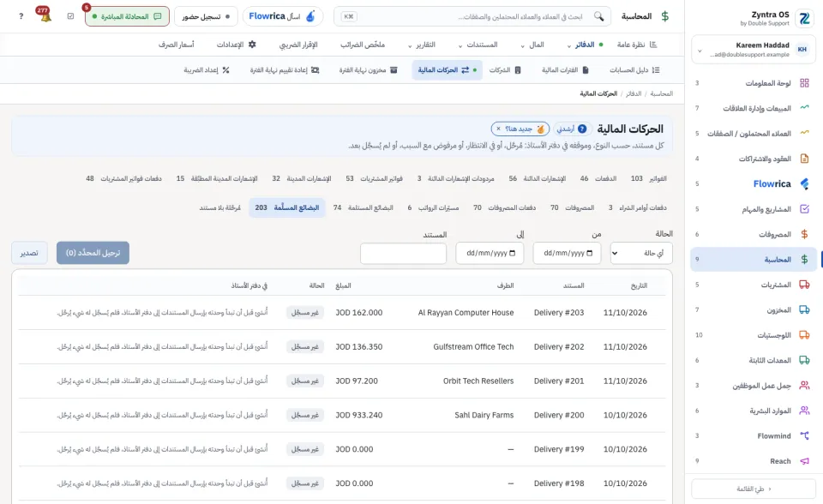This screenshot has height=504, width=823.
Task: Open المشتريات sidebar truck icon
Action: point(804,285)
